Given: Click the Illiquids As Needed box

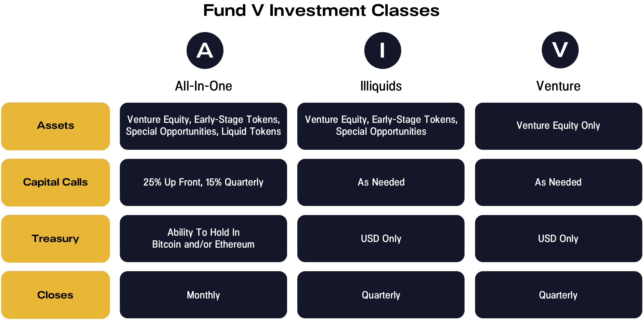Looking at the screenshot, I should tap(381, 182).
